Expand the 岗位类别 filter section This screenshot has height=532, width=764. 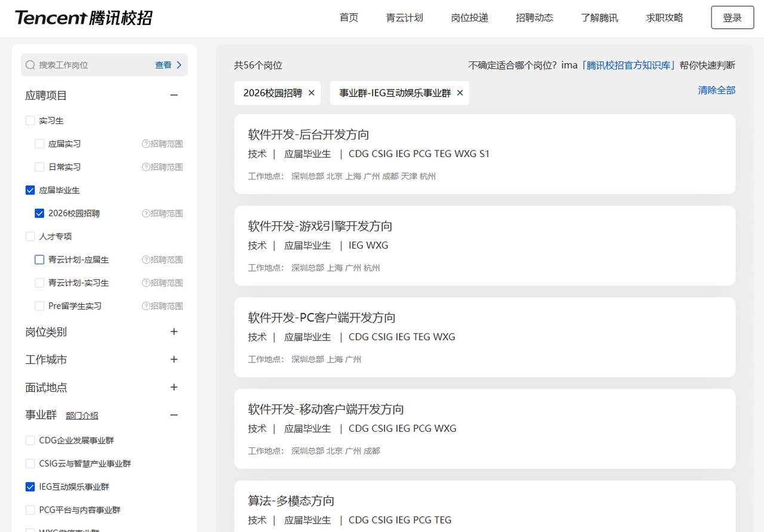pyautogui.click(x=174, y=332)
